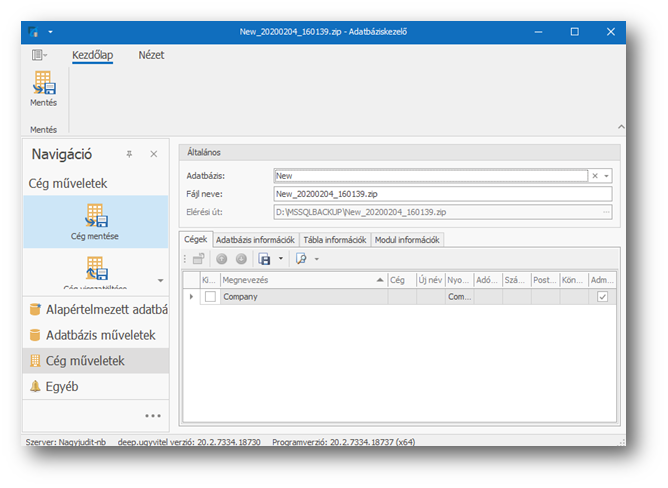Close the Navigáció panel with X

(x=153, y=154)
